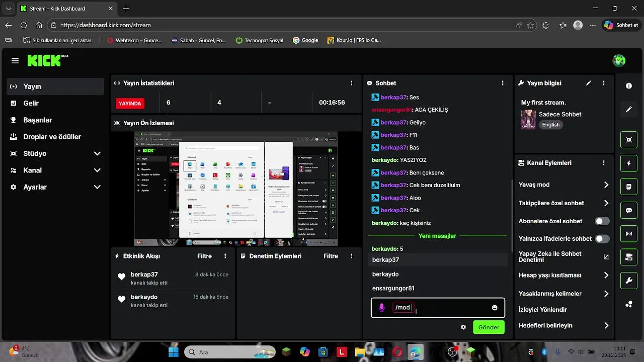Image resolution: width=644 pixels, height=362 pixels.
Task: Open Etkinlik Akışı Filtre dropdown
Action: click(204, 256)
